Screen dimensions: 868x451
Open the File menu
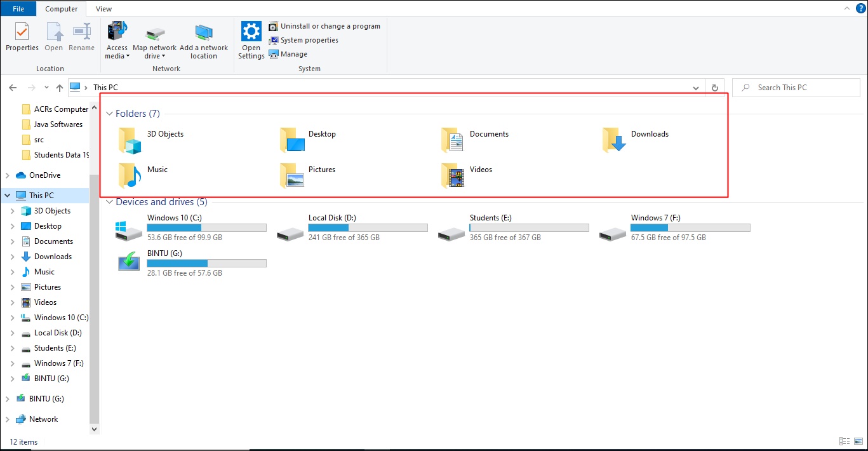pos(18,9)
